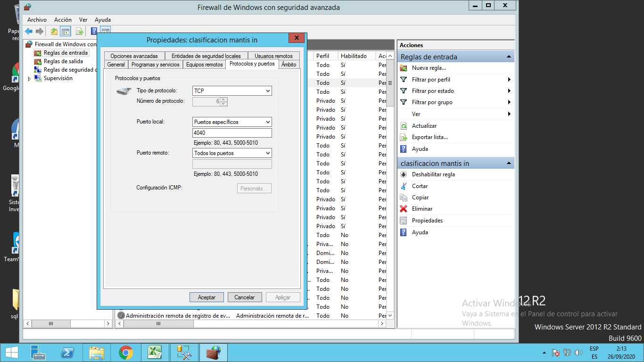Image resolution: width=644 pixels, height=362 pixels.
Task: Open File Explorer from the taskbar
Action: (x=97, y=353)
